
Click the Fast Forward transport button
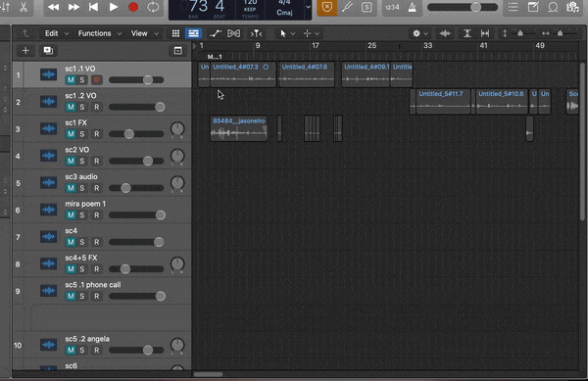tap(73, 7)
